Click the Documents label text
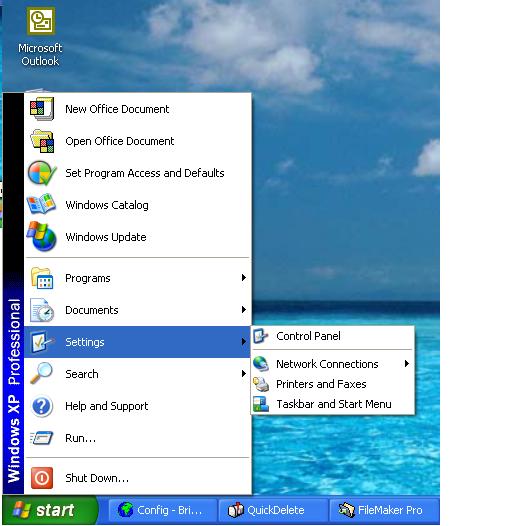 coord(92,310)
